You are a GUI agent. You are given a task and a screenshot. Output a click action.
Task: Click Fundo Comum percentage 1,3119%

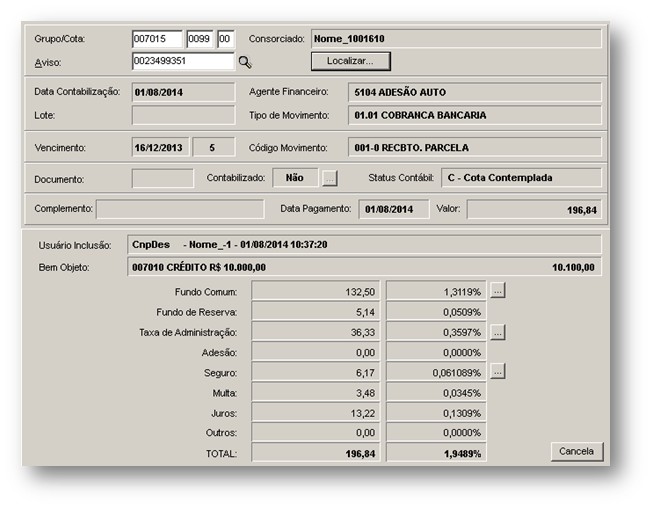(x=436, y=291)
